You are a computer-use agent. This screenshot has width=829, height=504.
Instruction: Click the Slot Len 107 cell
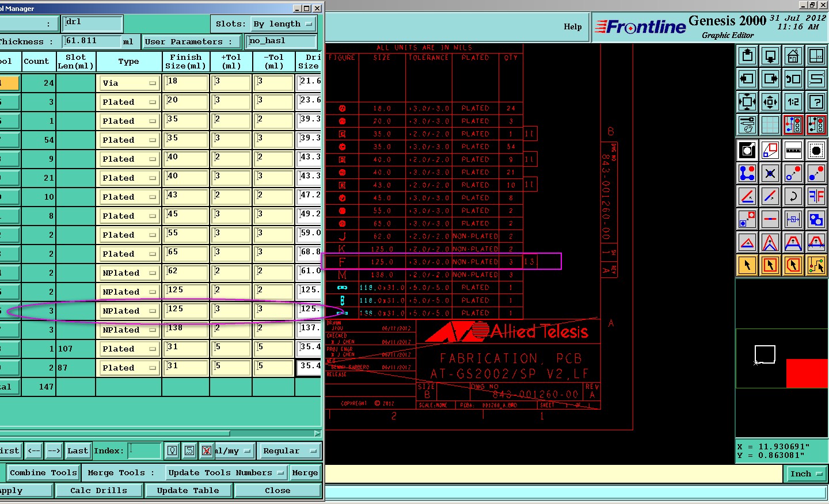(75, 349)
